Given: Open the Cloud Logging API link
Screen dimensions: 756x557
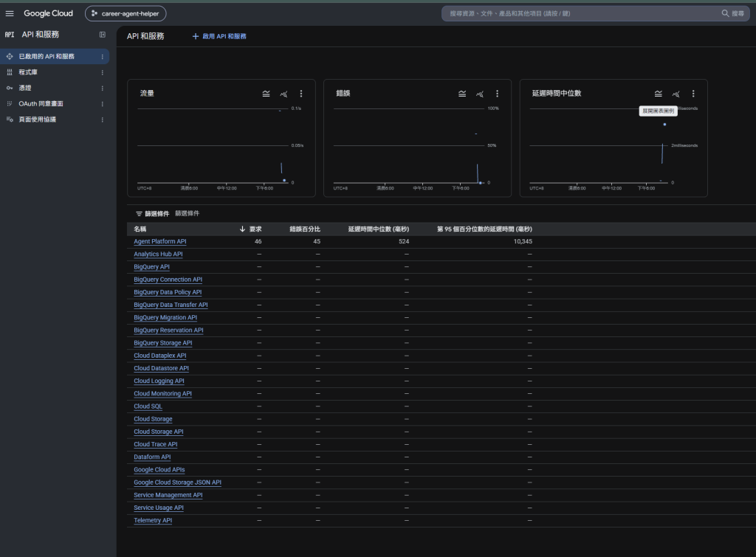Looking at the screenshot, I should pos(159,381).
